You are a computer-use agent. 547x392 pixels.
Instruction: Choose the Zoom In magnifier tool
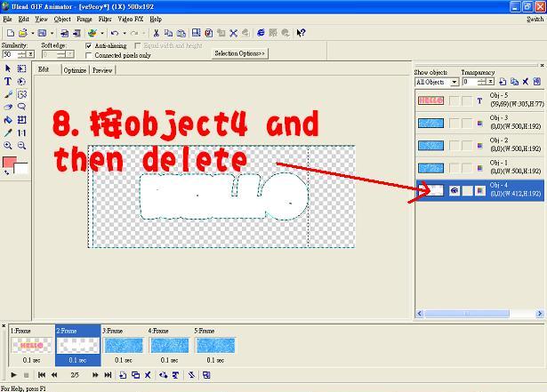pos(8,145)
